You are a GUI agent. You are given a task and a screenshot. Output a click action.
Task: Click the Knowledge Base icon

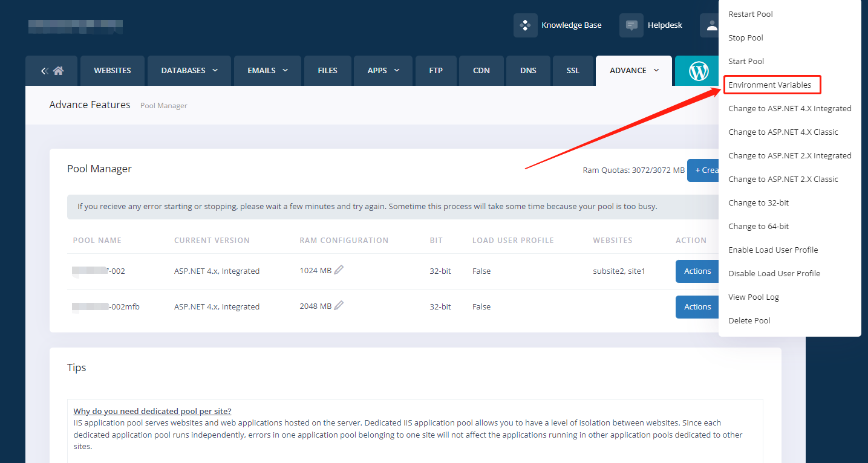525,25
